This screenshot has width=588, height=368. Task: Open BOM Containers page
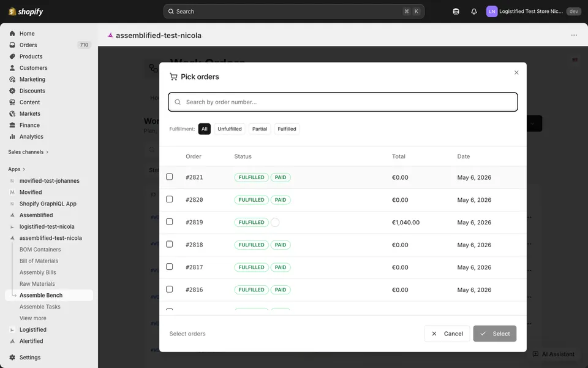click(x=40, y=250)
